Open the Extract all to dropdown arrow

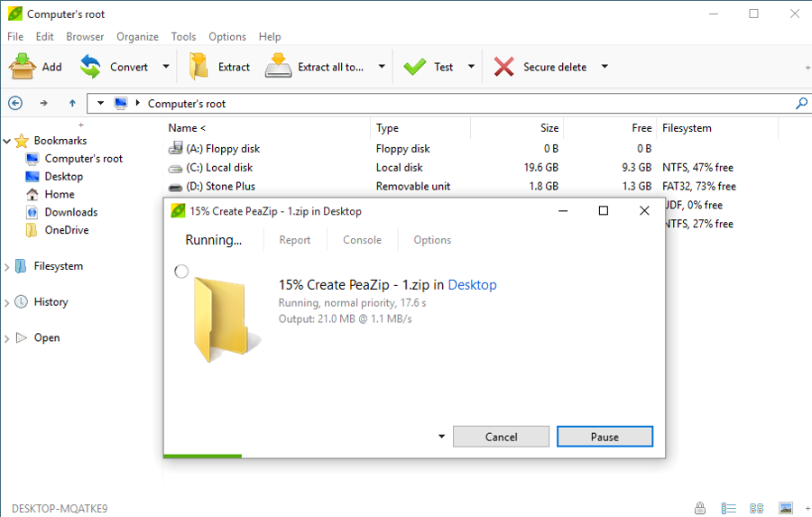tap(382, 66)
